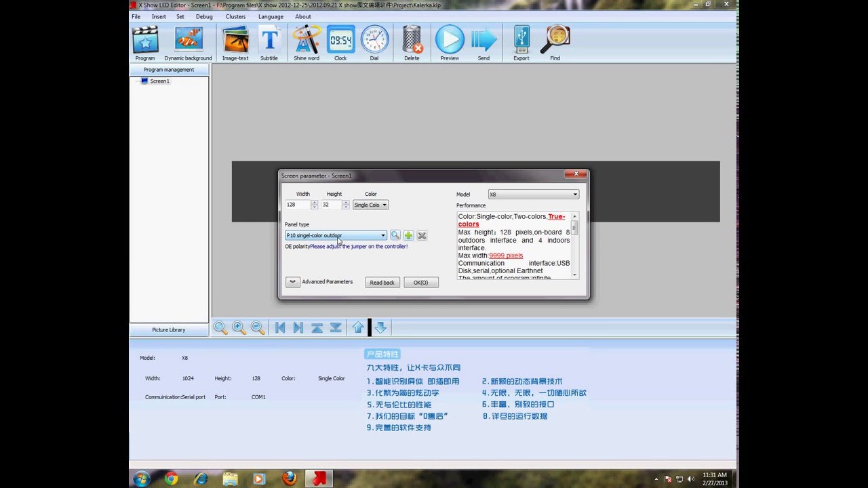The height and width of the screenshot is (488, 868).
Task: Open Windows Start button
Action: (142, 479)
